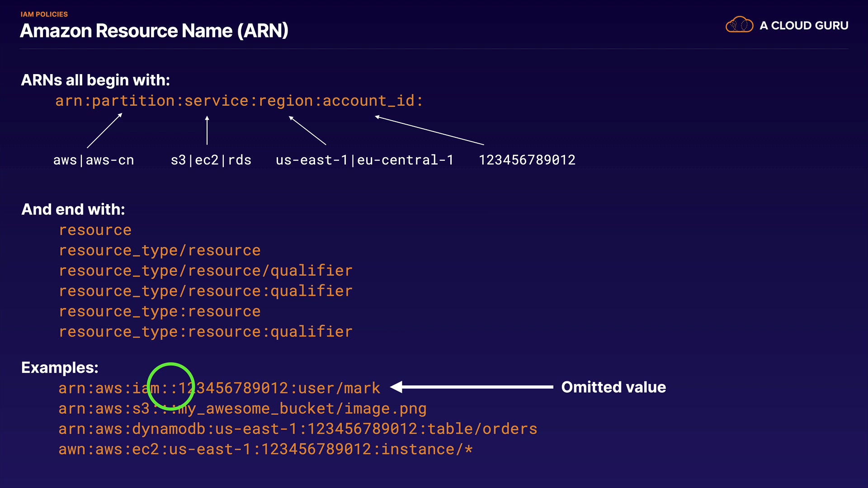Screen dimensions: 868x488
Task: Click the us-east-1|eu-central-1 region values
Action: click(364, 160)
